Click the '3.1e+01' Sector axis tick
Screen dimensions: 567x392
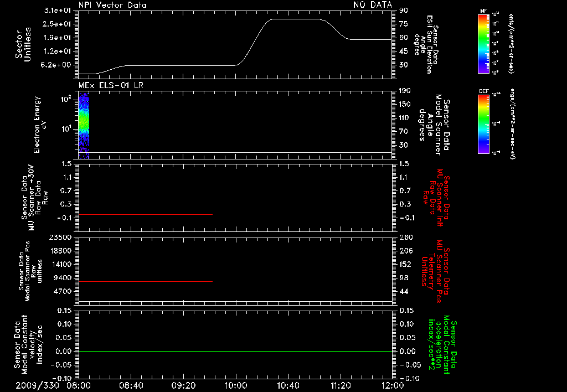tap(58, 11)
